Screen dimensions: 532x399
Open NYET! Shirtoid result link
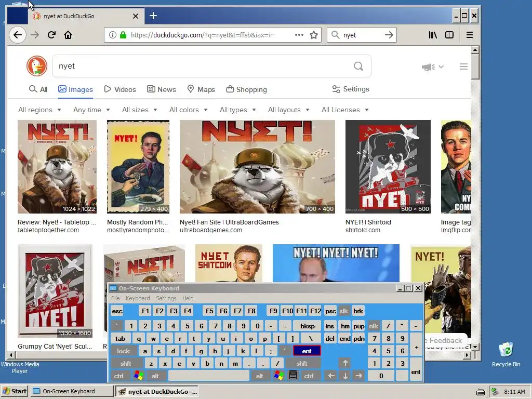point(368,222)
